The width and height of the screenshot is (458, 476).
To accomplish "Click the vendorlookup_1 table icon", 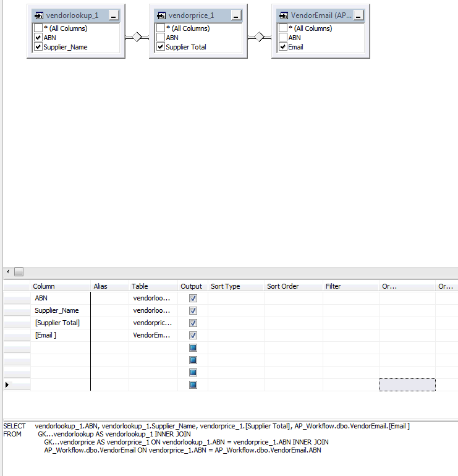I will pyautogui.click(x=39, y=15).
